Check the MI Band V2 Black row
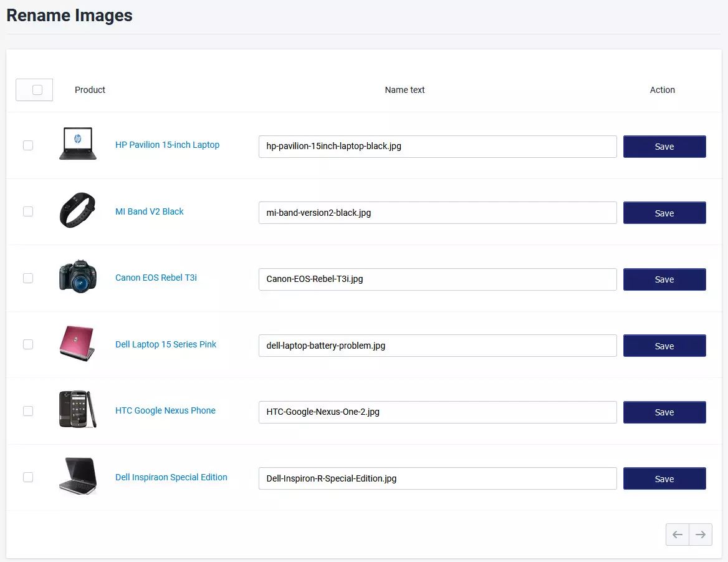This screenshot has width=728, height=562. [x=28, y=212]
